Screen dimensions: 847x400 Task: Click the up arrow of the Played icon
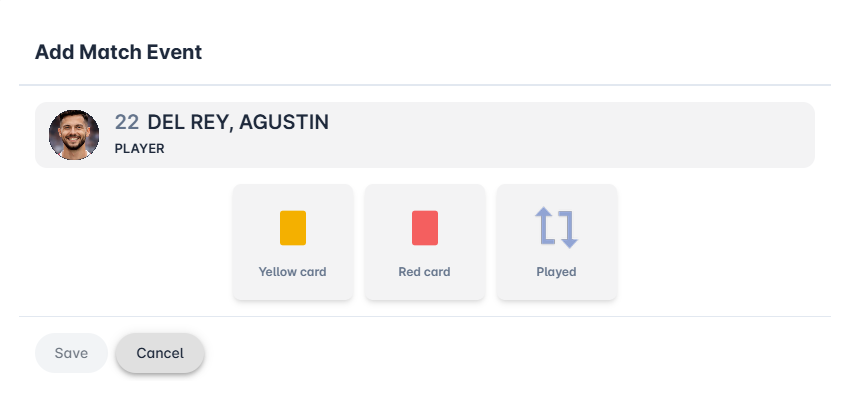coord(545,226)
